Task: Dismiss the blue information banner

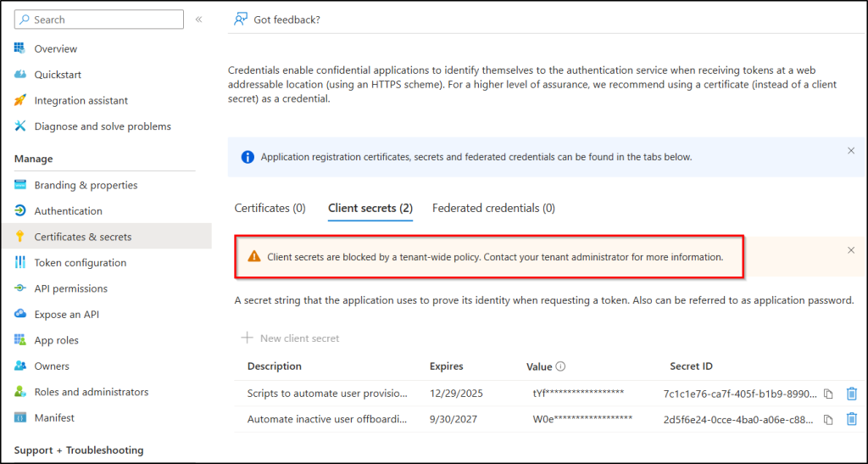Action: pos(851,150)
